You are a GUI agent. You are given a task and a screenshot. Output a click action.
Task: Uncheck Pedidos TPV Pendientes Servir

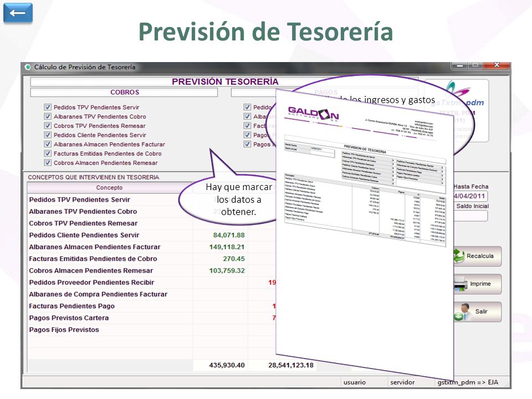click(x=48, y=107)
